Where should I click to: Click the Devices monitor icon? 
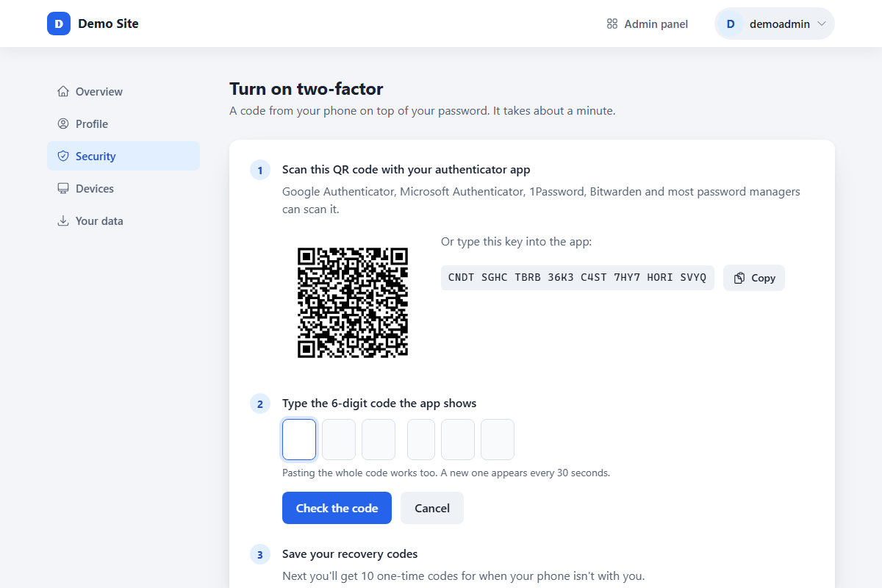click(63, 189)
